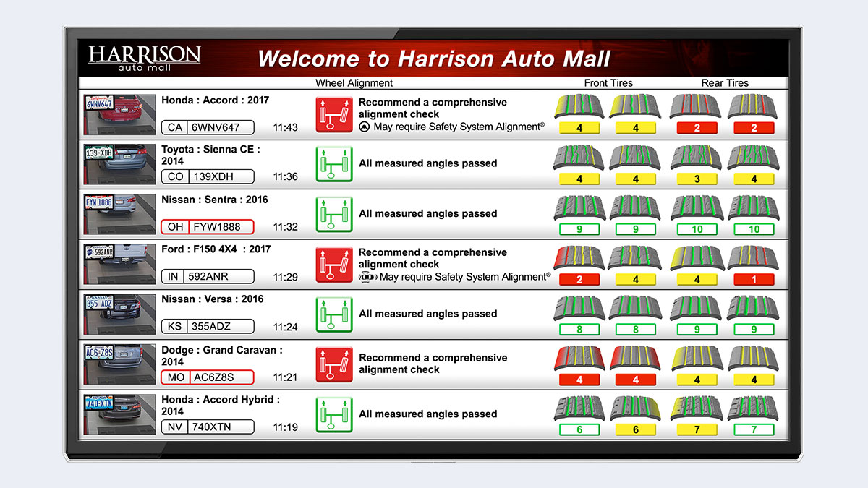Open the Ford F150 4X4 vehicle photo
Viewport: 868px width, 488px height.
point(119,264)
